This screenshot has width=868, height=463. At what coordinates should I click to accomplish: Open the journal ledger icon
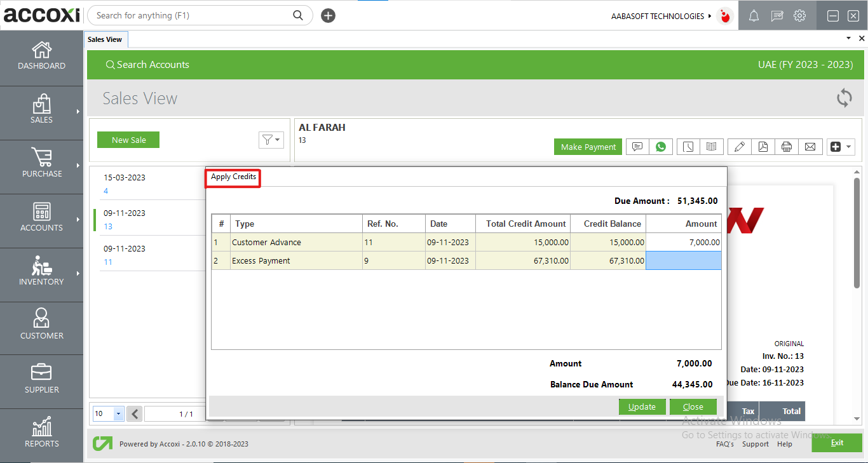(x=712, y=147)
